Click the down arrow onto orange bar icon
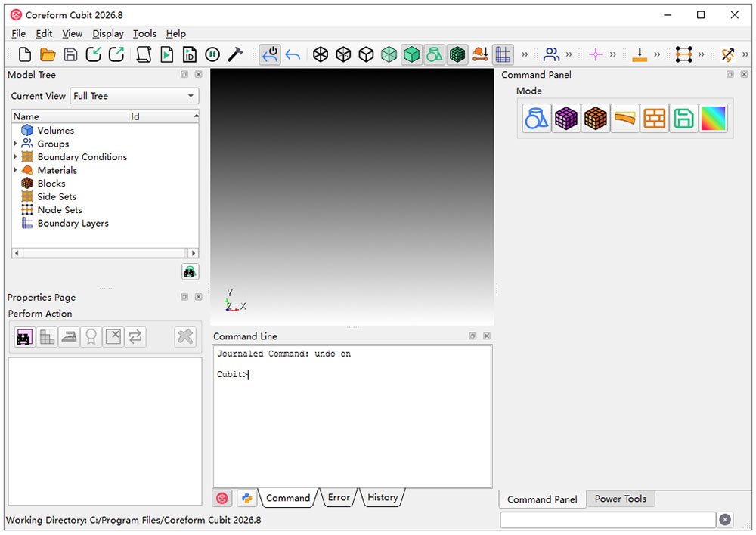The image size is (756, 535). pos(640,54)
